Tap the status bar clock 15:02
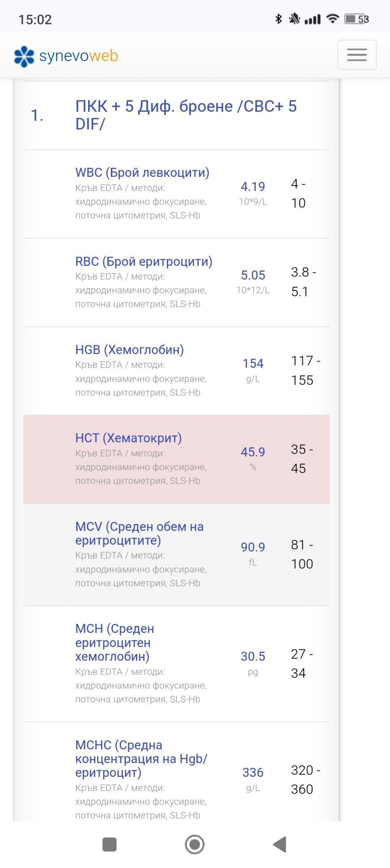Screen dimensions: 390x868 click(35, 19)
